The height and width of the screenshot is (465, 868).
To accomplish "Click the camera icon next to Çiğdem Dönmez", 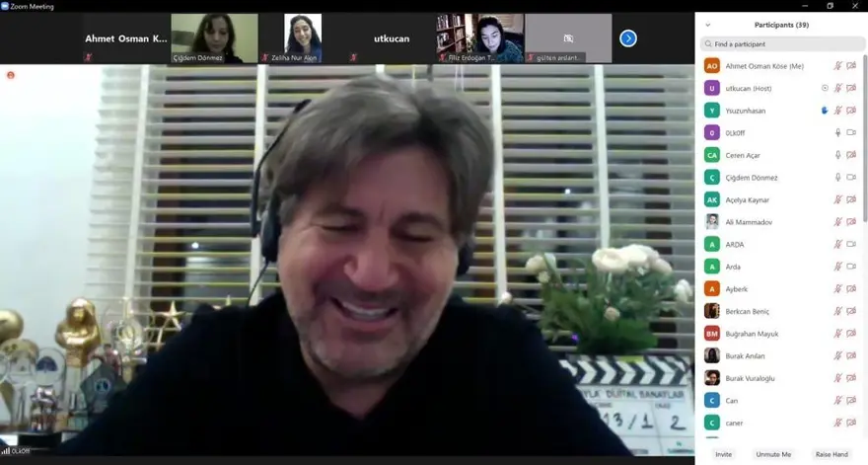I will 851,178.
